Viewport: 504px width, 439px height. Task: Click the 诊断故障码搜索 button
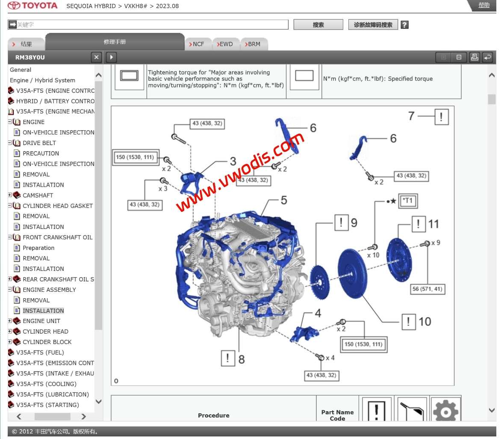pyautogui.click(x=373, y=25)
